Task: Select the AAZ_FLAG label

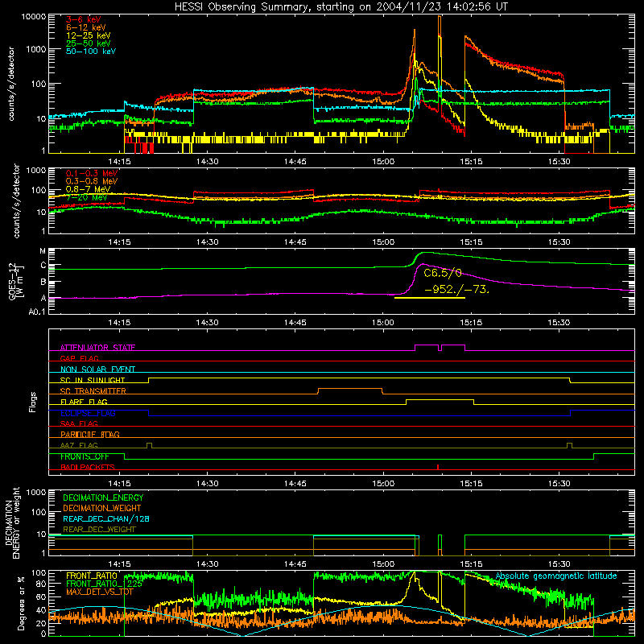Action: coord(79,445)
